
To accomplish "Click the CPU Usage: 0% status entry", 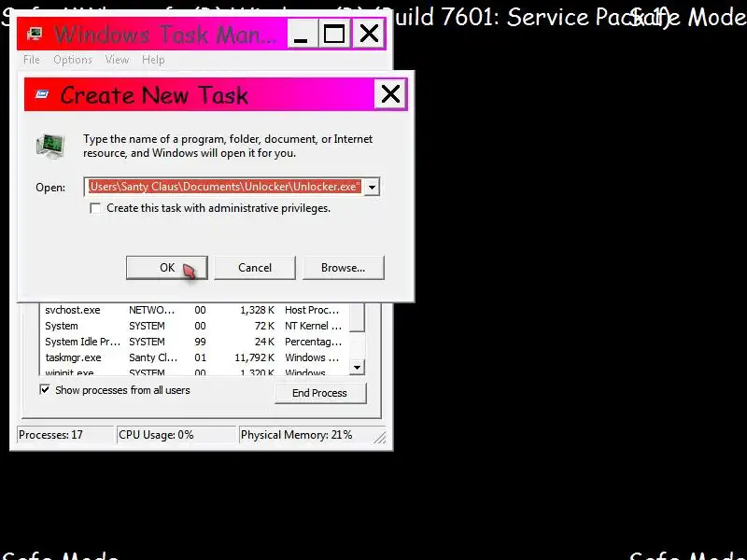I will tap(176, 435).
